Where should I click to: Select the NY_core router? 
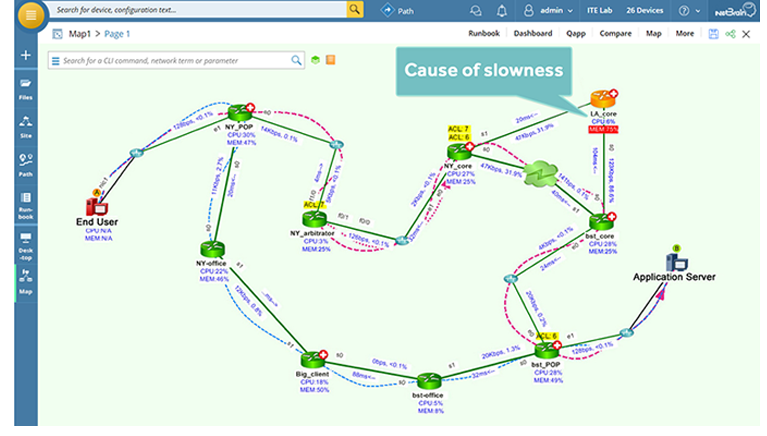[x=459, y=152]
